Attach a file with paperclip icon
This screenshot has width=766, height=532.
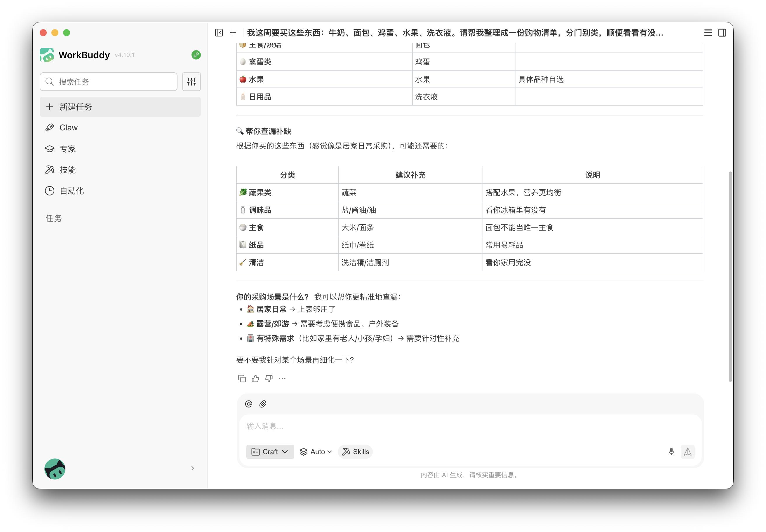coord(263,404)
